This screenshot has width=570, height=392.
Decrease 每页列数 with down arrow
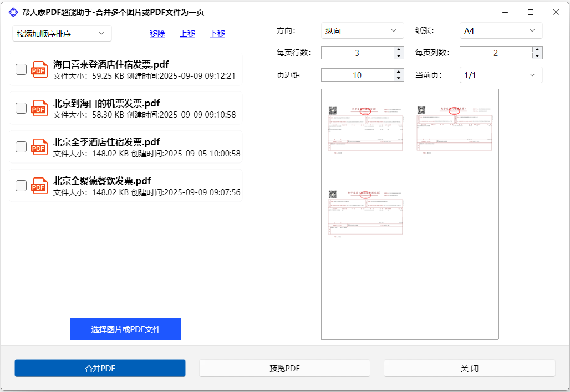coord(537,56)
